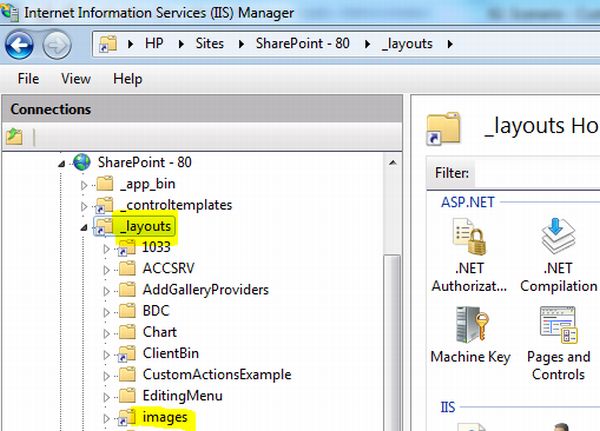Click the images shortcut folder icon
This screenshot has width=600, height=431.
pyautogui.click(x=127, y=417)
